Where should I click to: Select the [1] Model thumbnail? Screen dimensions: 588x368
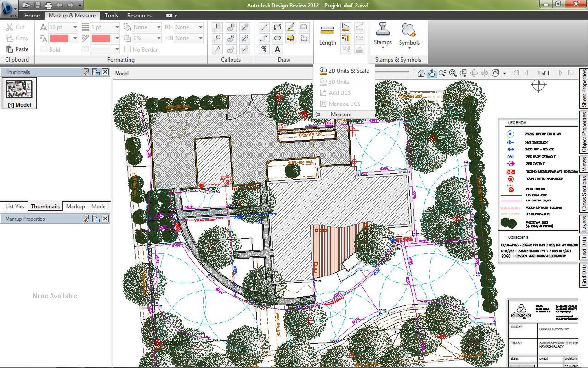coord(19,93)
